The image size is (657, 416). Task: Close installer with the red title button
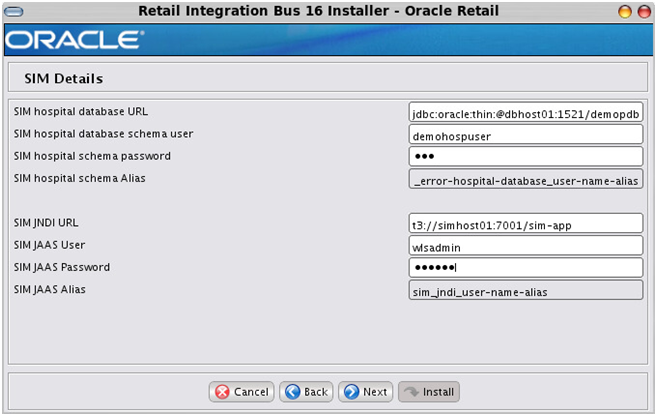coord(644,11)
